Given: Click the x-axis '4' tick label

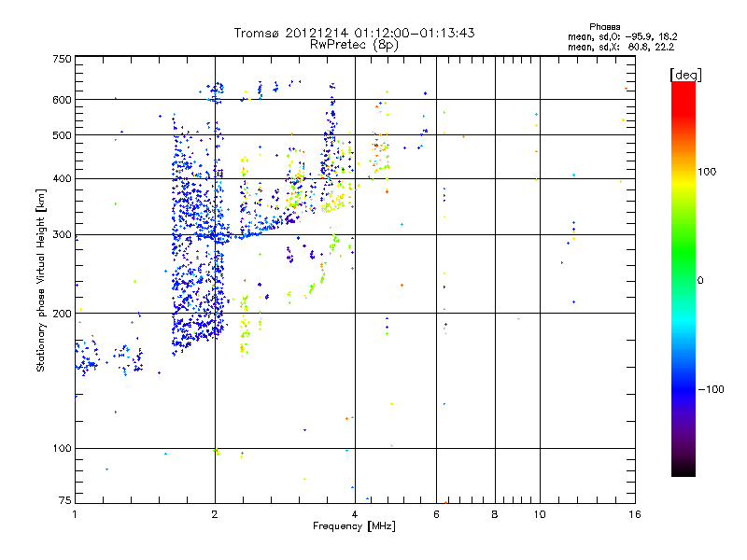Looking at the screenshot, I should point(355,514).
